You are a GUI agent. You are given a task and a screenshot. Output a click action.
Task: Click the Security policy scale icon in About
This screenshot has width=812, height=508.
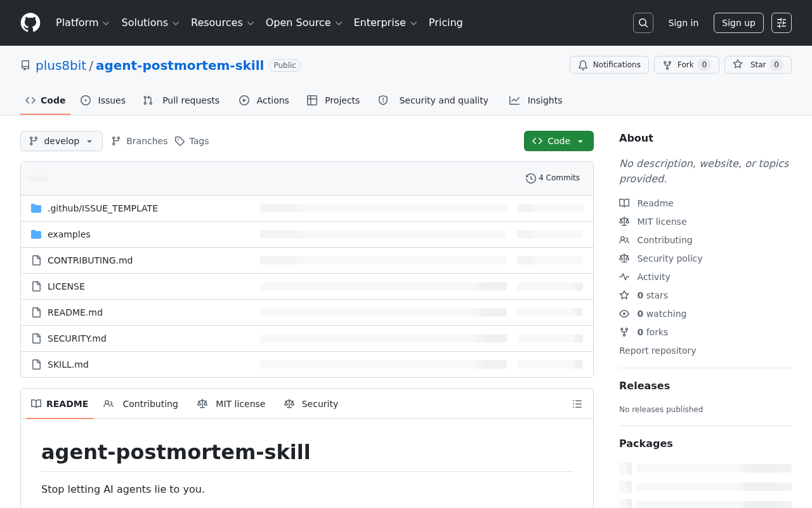pos(624,258)
